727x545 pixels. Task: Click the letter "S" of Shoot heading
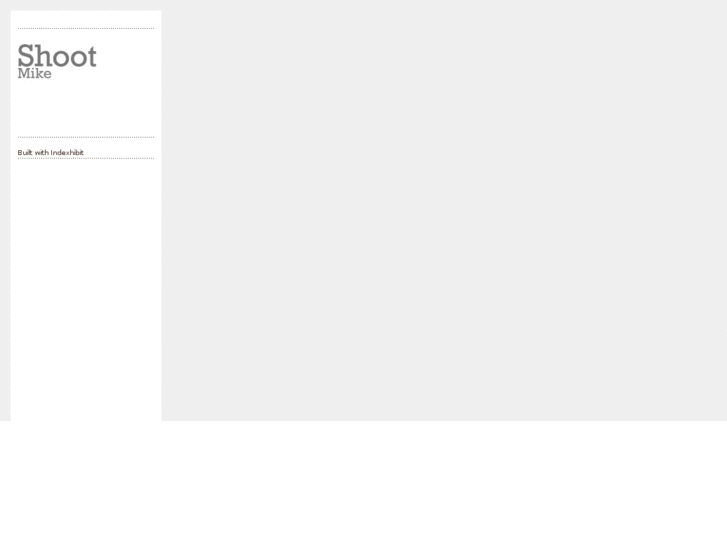(25, 56)
